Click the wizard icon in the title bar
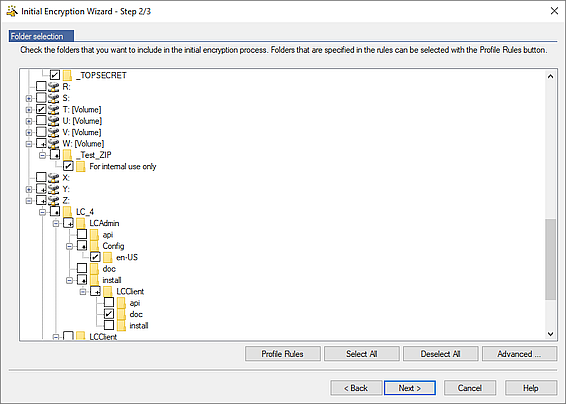The height and width of the screenshot is (404, 566). pyautogui.click(x=12, y=11)
